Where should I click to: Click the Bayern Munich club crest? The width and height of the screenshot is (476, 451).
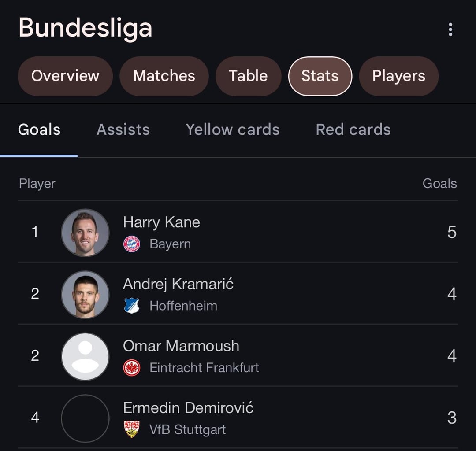coord(132,244)
